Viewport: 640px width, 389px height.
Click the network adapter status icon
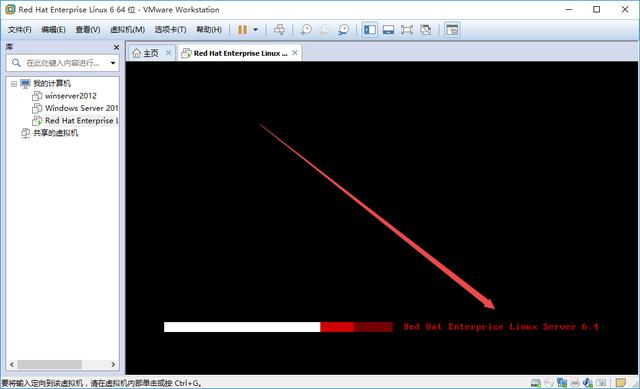click(x=562, y=382)
